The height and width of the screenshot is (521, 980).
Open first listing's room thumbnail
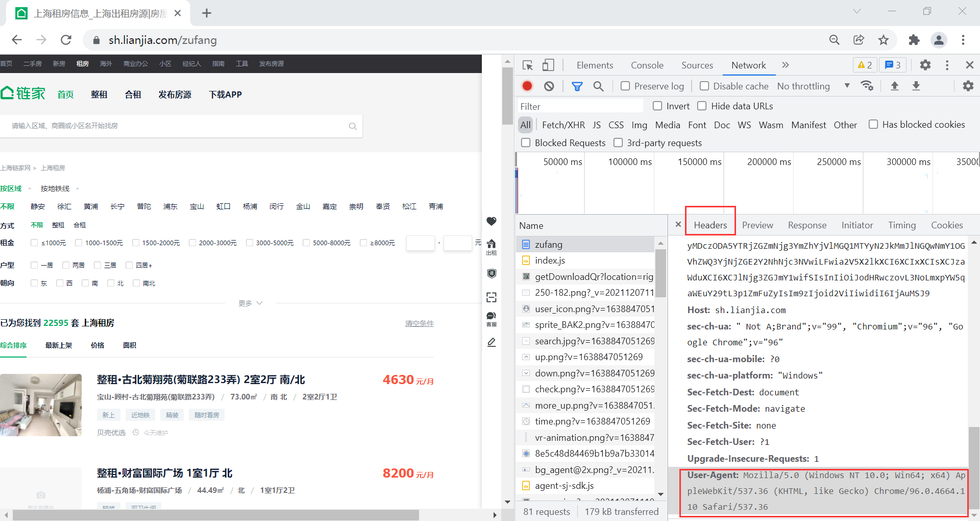41,405
